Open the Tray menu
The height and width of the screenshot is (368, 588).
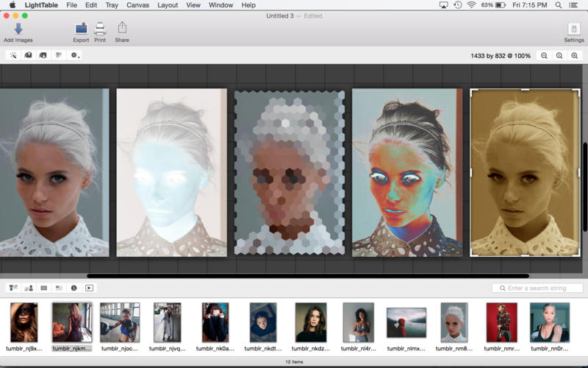(112, 5)
